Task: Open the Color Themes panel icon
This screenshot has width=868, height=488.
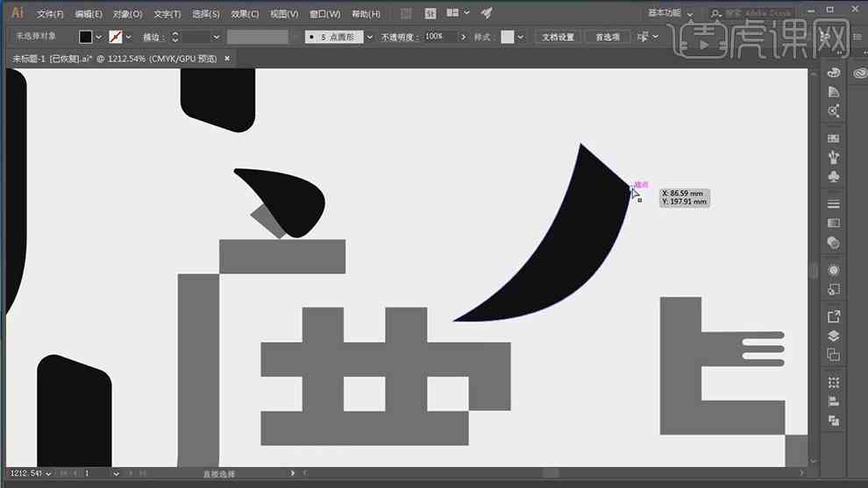Action: click(x=833, y=110)
